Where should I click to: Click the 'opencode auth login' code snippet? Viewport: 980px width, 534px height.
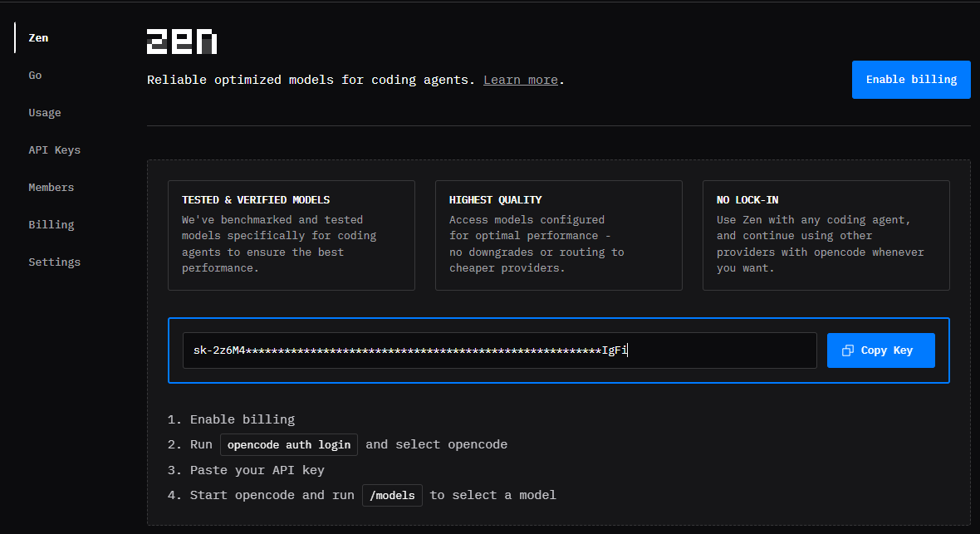click(289, 444)
